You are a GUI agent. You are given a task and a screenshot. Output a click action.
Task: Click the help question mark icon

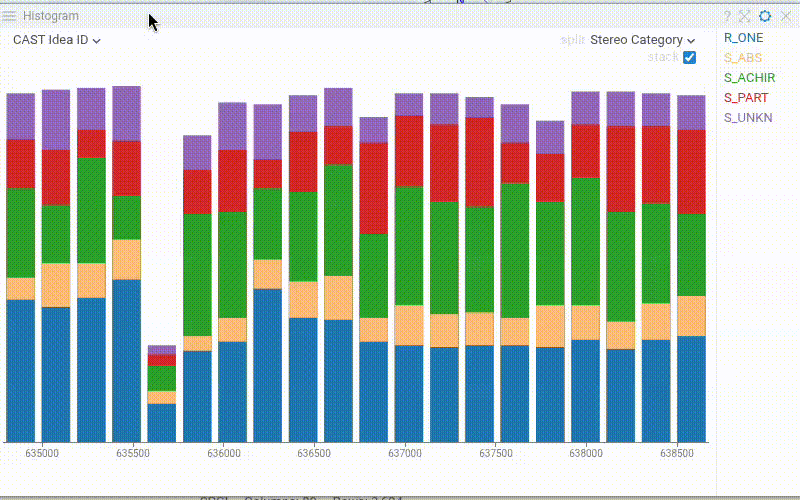tap(727, 16)
